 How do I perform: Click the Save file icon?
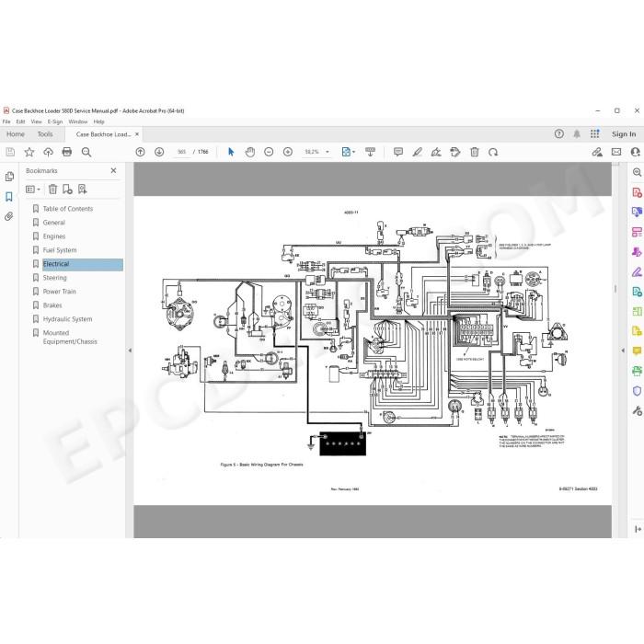pos(10,152)
